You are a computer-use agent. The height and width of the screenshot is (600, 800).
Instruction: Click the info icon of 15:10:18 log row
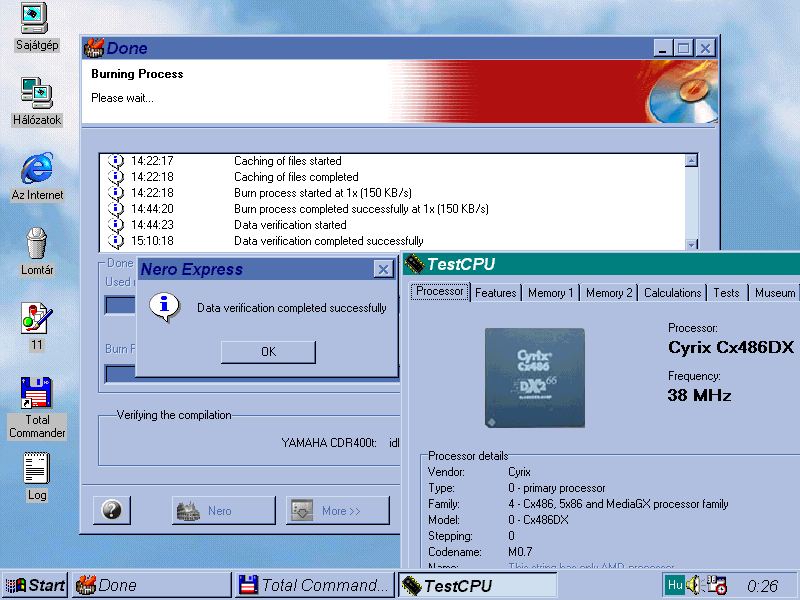116,241
